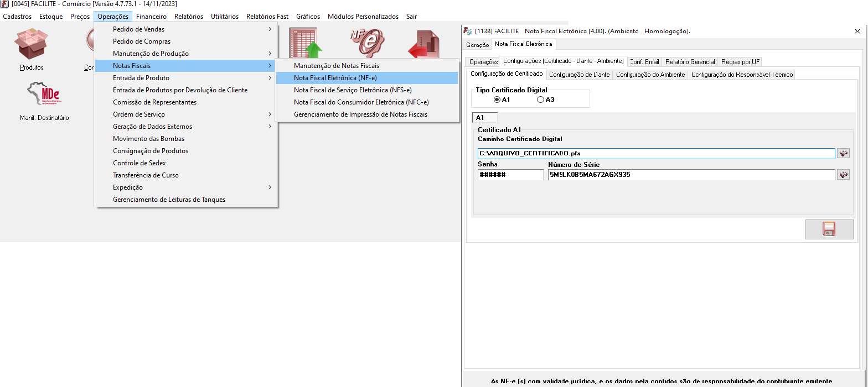Choose Consignação de Produtos
Viewport: 868px width, 387px height.
[x=186, y=151]
